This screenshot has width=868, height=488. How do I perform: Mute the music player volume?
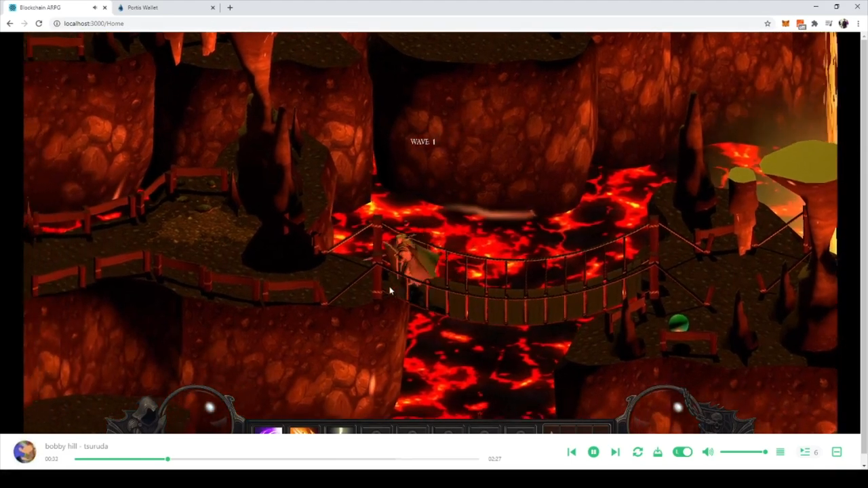coord(707,452)
